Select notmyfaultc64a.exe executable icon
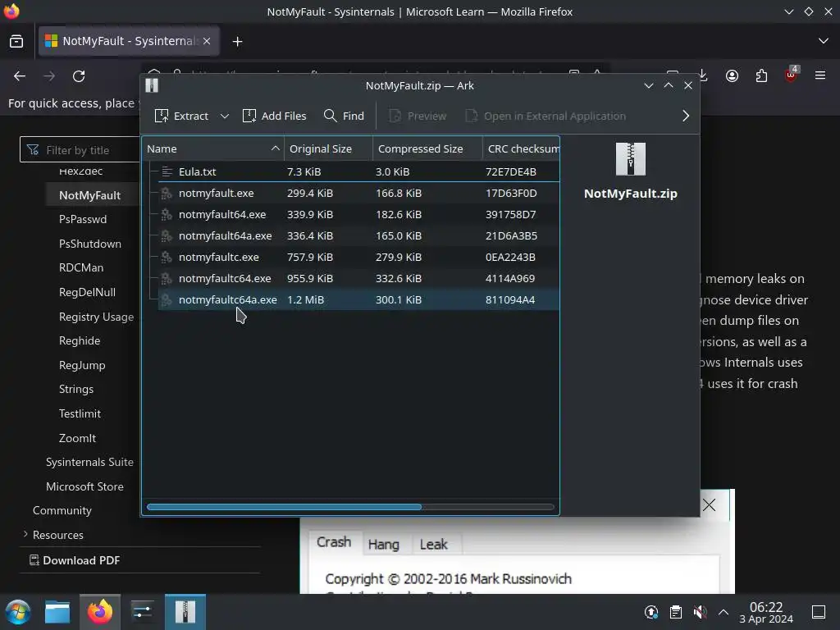 click(x=167, y=300)
